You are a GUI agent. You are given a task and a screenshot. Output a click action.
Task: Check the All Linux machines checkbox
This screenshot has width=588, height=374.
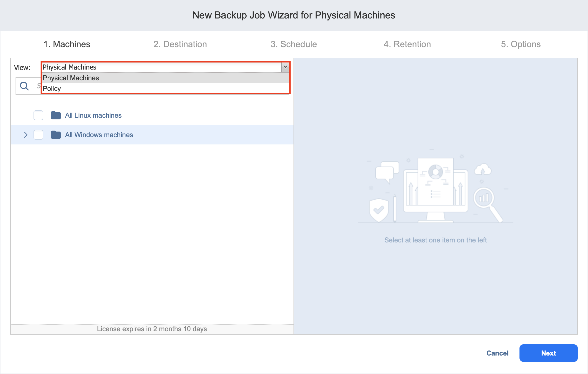pos(38,115)
